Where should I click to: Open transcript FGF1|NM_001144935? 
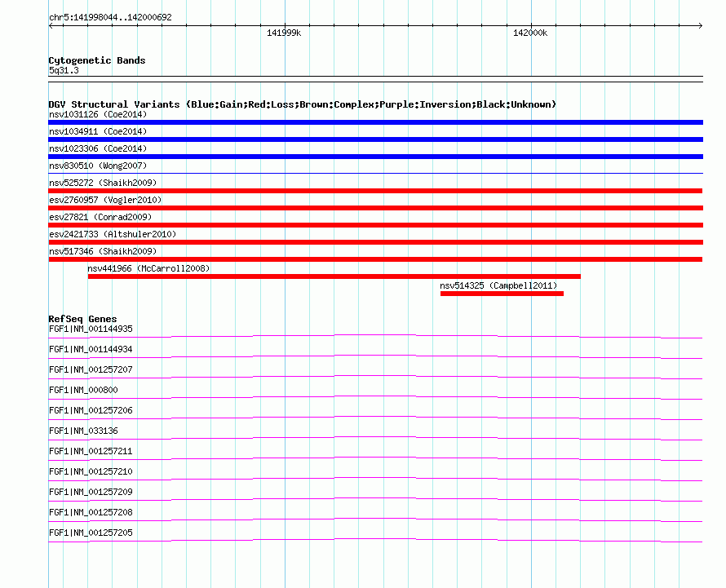tap(91, 329)
